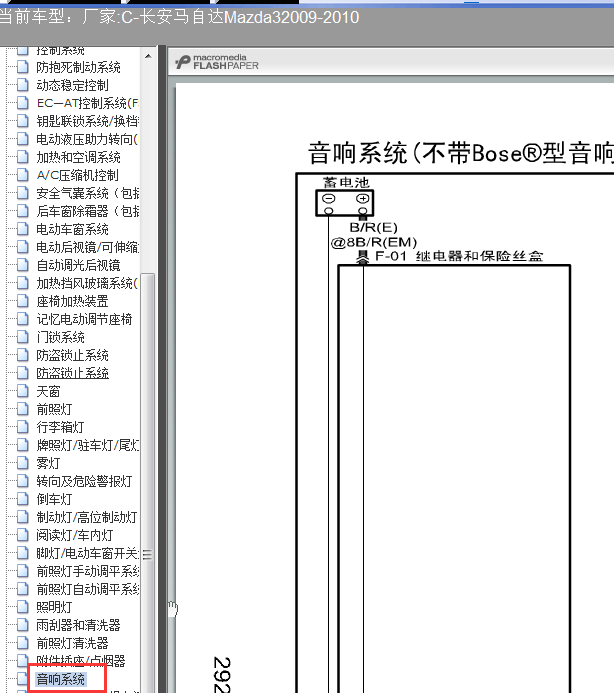Image resolution: width=614 pixels, height=693 pixels.
Task: Select 钥匙联锁系统/换档 entry
Action: [88, 121]
